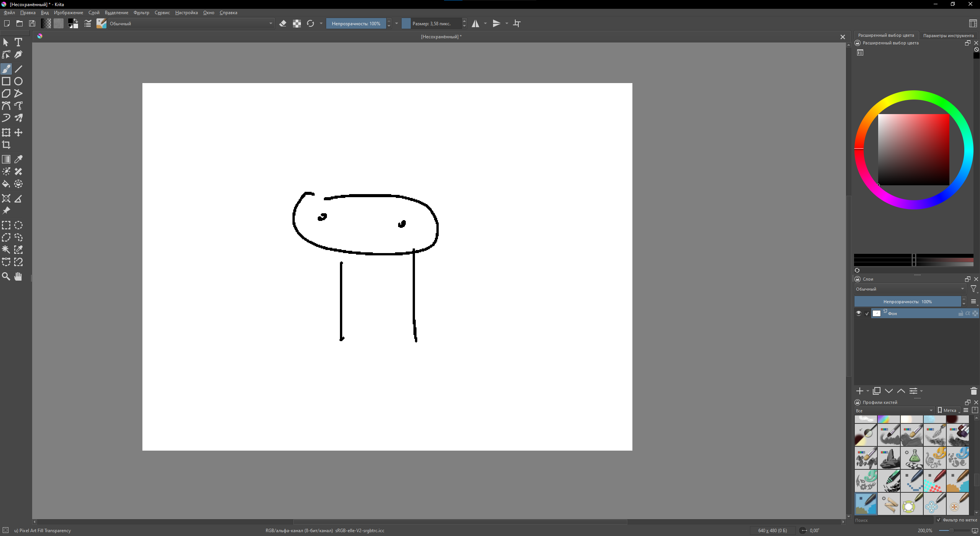Screen dimensions: 980x536
Task: Select the Fill (paint bucket) tool
Action: [x=6, y=184]
